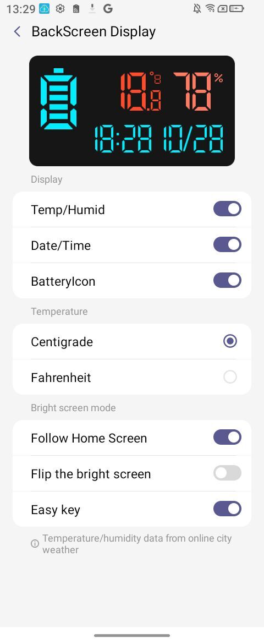Image resolution: width=264 pixels, height=644 pixels.
Task: Turn off the Date/Time switch
Action: pos(227,245)
